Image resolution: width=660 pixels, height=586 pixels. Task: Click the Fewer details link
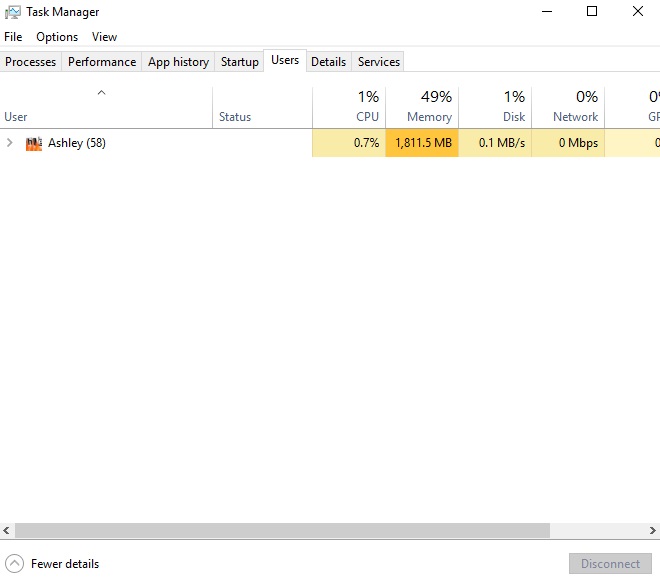coord(65,563)
